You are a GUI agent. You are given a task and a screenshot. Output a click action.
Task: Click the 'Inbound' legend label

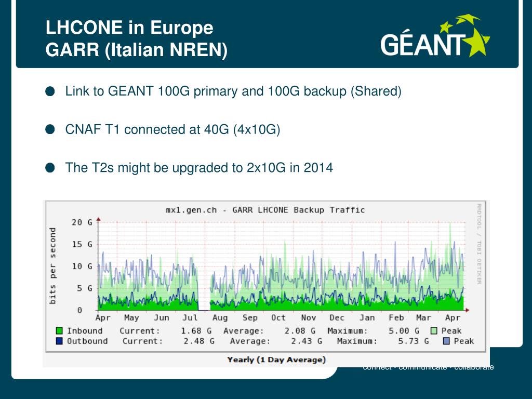point(85,331)
